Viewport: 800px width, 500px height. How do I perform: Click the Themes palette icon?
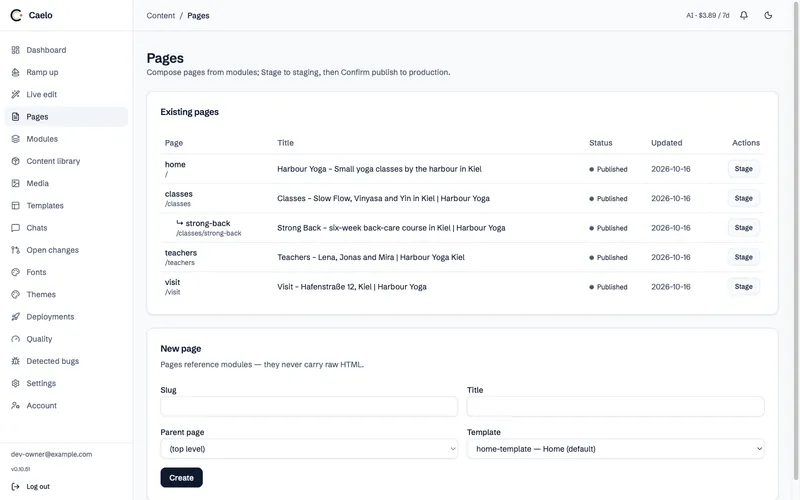(x=15, y=294)
